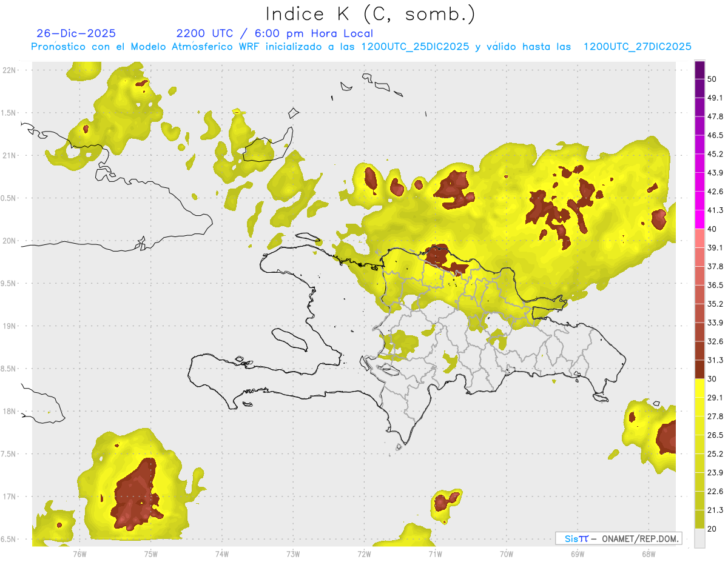The image size is (728, 562).
Task: Click the longitude label '71W'
Action: coord(435,554)
